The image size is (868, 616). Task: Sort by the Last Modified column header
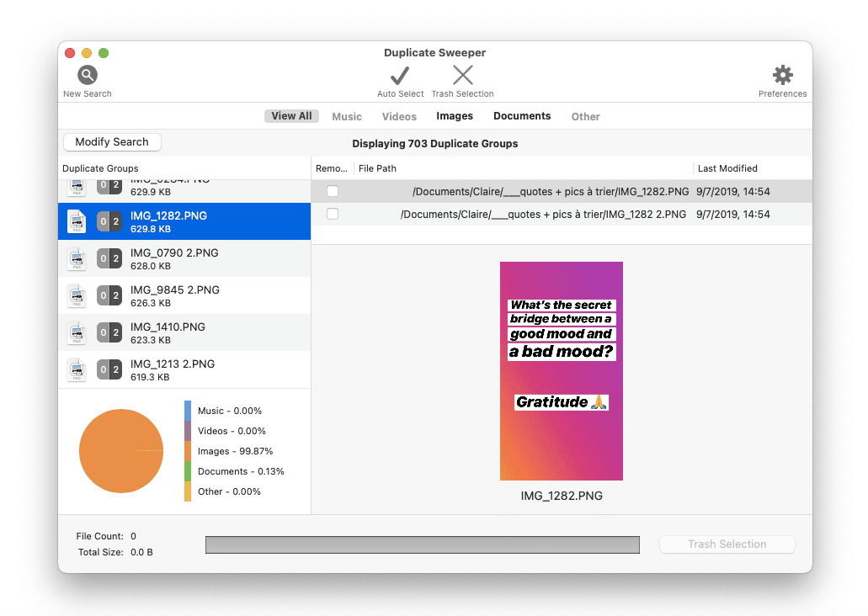727,168
